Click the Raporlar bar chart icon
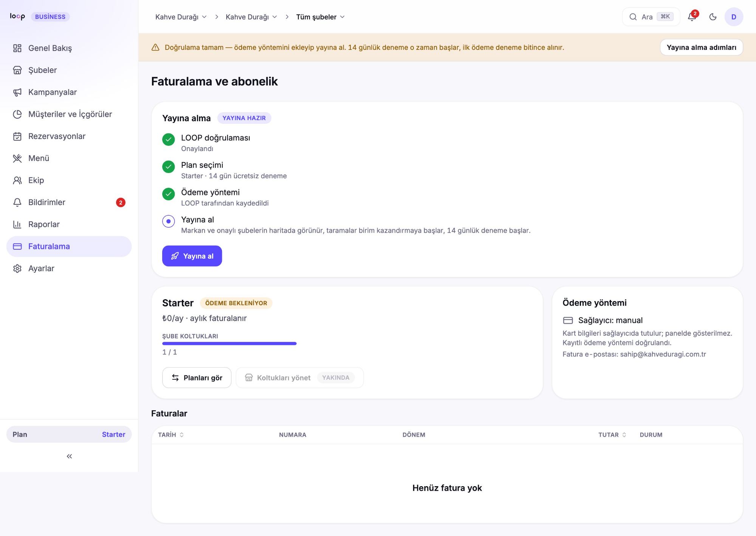Viewport: 756px width, 536px height. point(17,224)
